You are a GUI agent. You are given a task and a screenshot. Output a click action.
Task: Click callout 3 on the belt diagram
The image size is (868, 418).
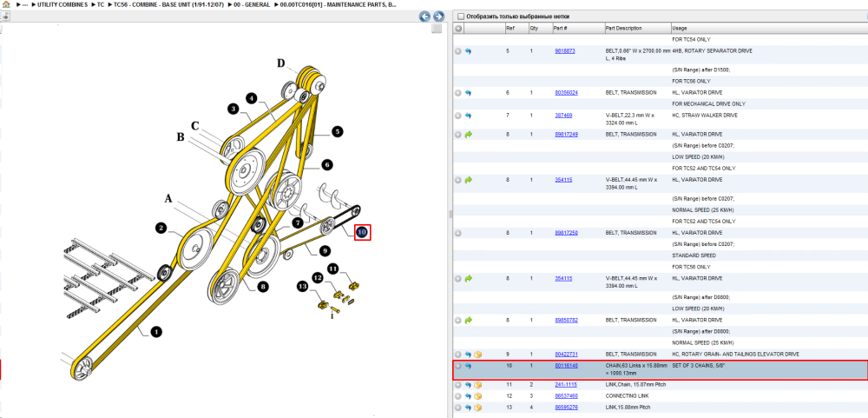click(233, 109)
